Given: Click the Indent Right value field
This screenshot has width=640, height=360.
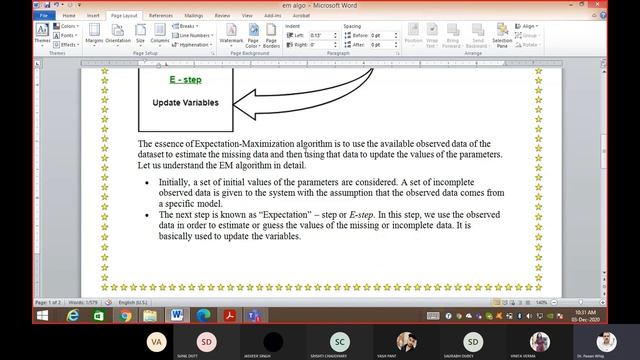Looking at the screenshot, I should [321, 44].
